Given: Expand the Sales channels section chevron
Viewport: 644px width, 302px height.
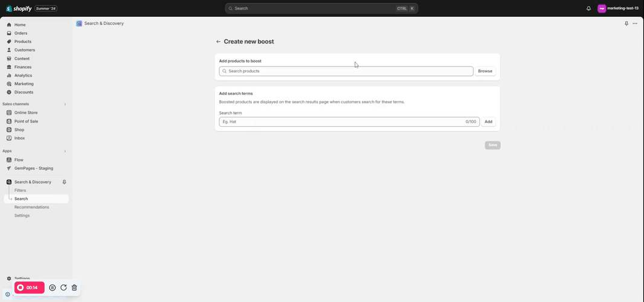Looking at the screenshot, I should (65, 104).
